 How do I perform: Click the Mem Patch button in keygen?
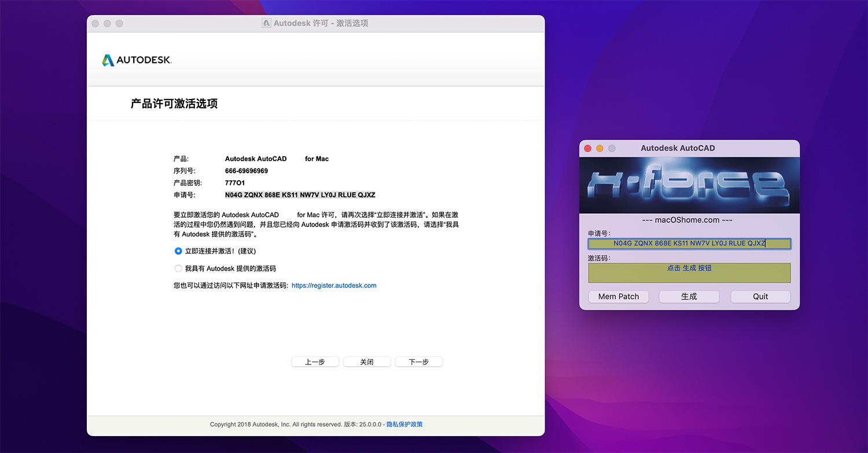point(619,297)
